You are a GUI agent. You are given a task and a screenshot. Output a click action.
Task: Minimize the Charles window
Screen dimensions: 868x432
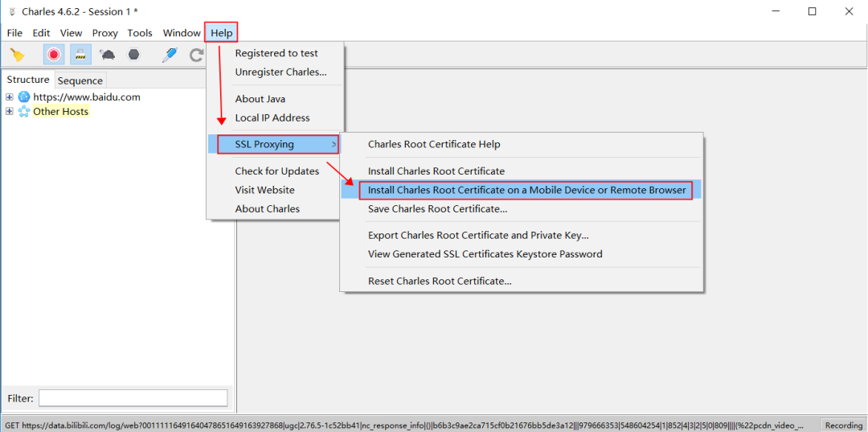[776, 11]
